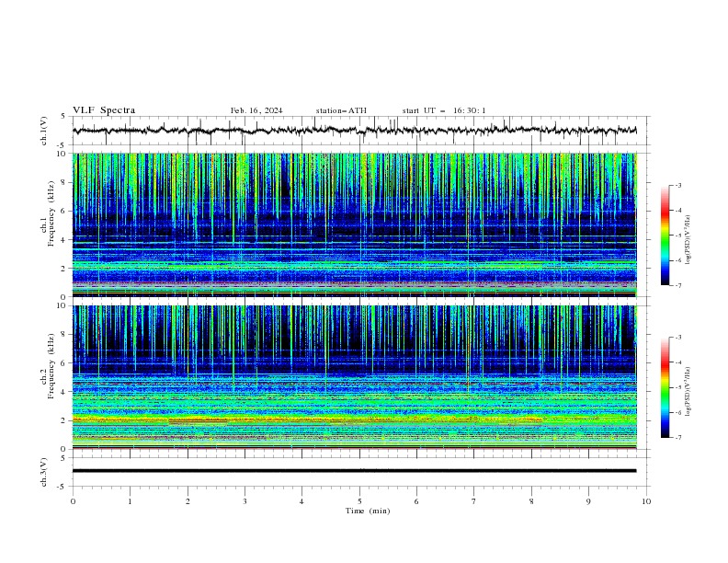Click the ch.2 PSD colorbar
This screenshot has height=563, width=728.
tap(665, 387)
